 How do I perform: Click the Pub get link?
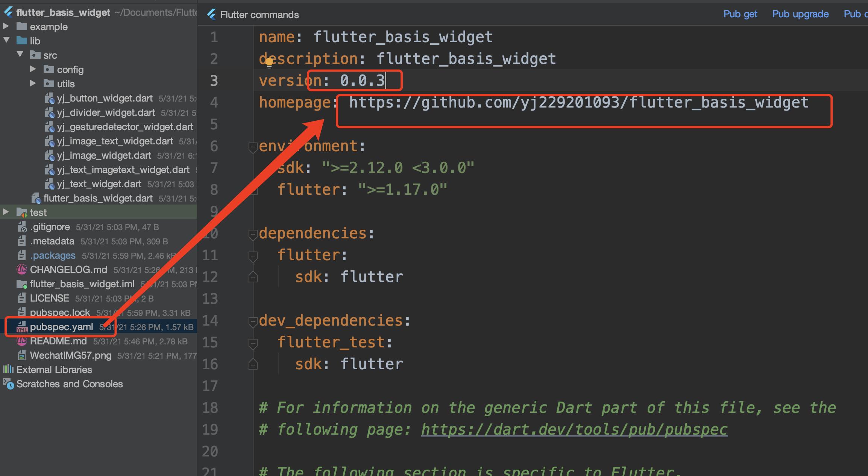[740, 14]
